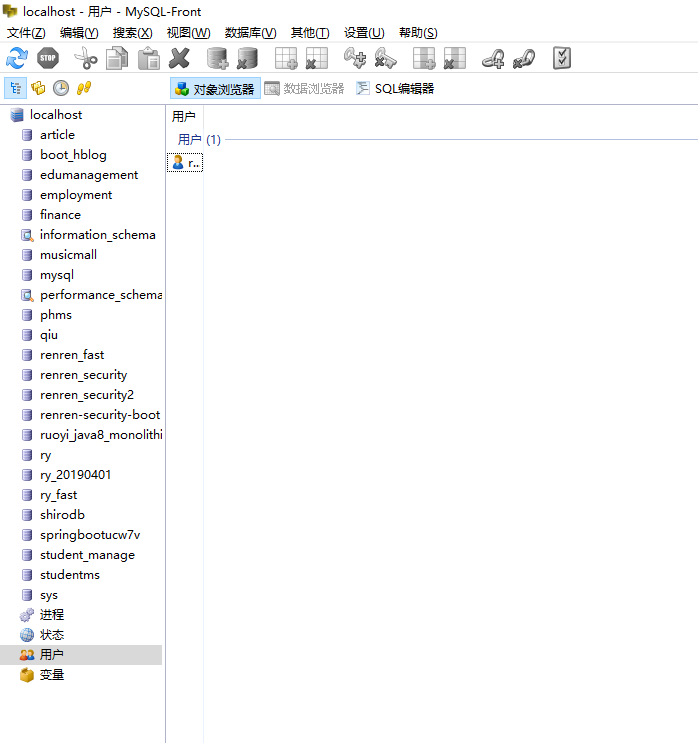Open the 编辑(Y) menu
The height and width of the screenshot is (743, 698).
(79, 33)
